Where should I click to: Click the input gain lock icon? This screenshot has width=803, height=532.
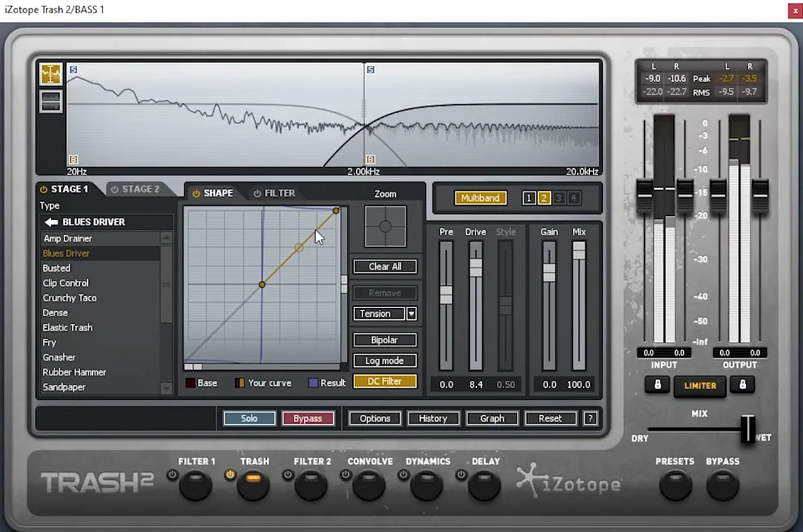pyautogui.click(x=657, y=385)
